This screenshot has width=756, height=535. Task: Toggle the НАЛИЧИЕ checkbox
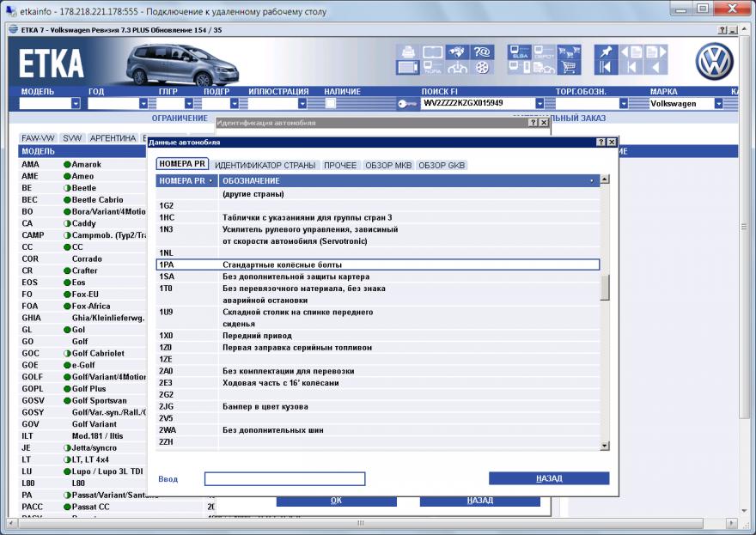[330, 103]
